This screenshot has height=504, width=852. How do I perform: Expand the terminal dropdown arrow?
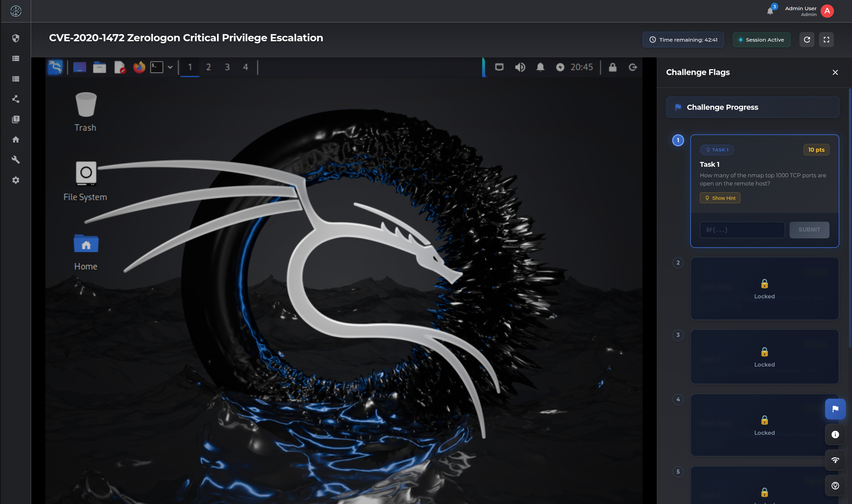170,67
